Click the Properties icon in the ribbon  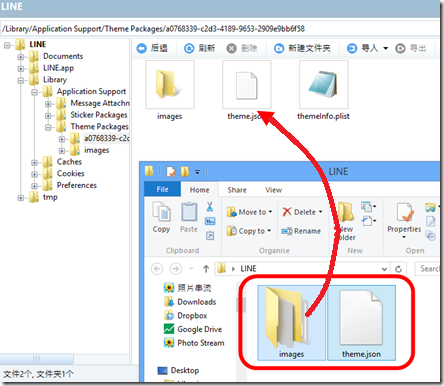[405, 213]
